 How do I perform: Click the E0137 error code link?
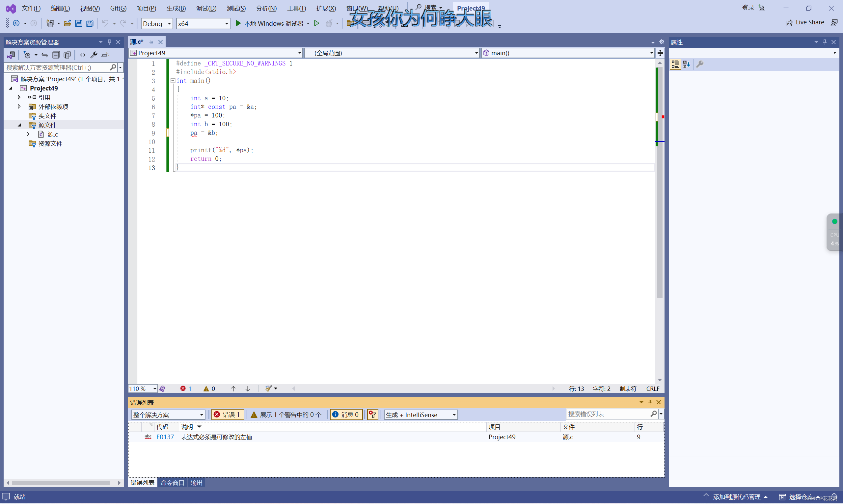pos(165,437)
